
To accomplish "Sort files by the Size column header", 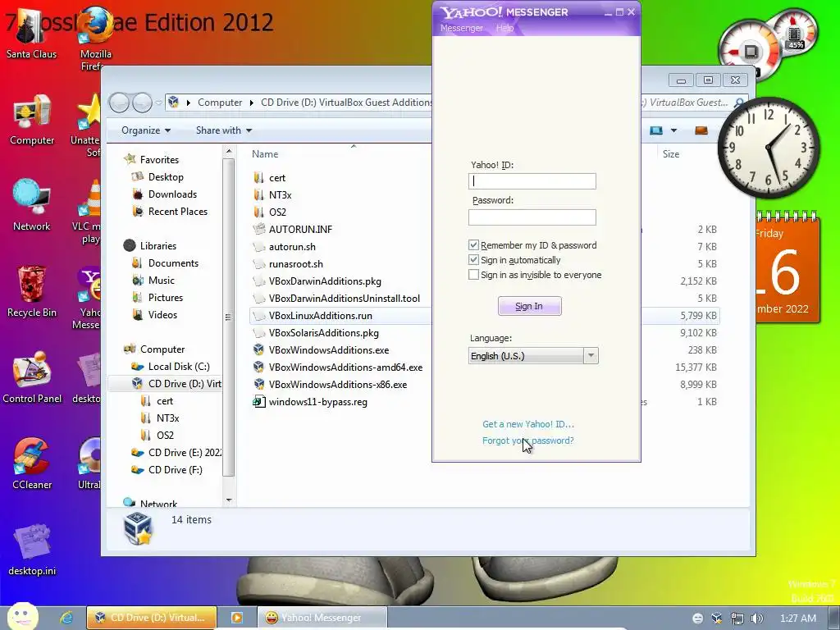I will (671, 154).
